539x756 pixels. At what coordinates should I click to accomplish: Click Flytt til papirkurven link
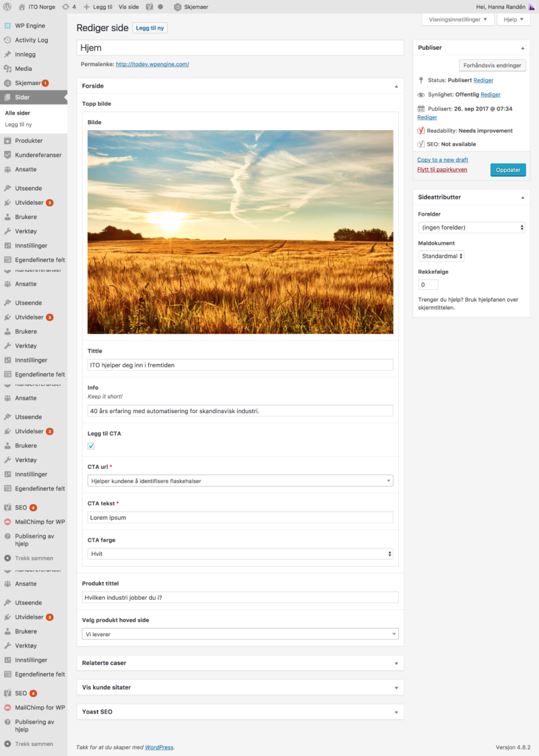click(442, 170)
